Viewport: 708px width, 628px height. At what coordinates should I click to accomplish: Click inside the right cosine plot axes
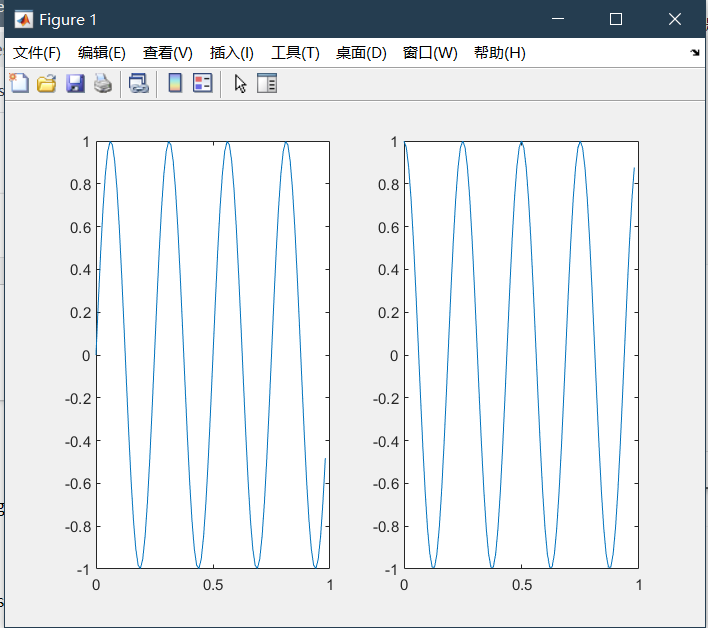click(521, 355)
